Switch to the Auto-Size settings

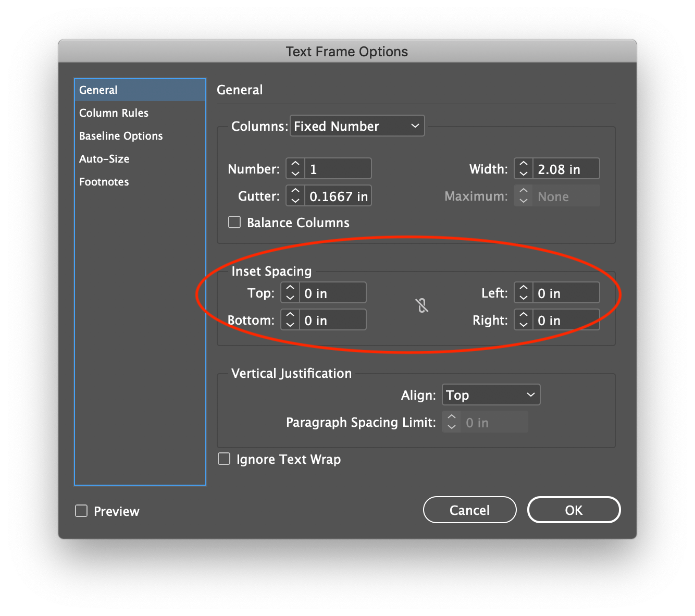pyautogui.click(x=104, y=158)
